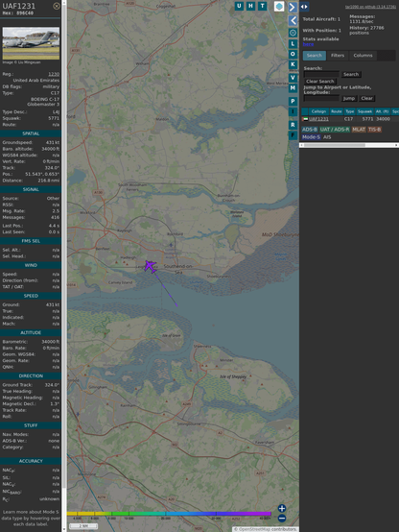Click the Clear Search button
The image size is (399, 532).
click(x=320, y=82)
